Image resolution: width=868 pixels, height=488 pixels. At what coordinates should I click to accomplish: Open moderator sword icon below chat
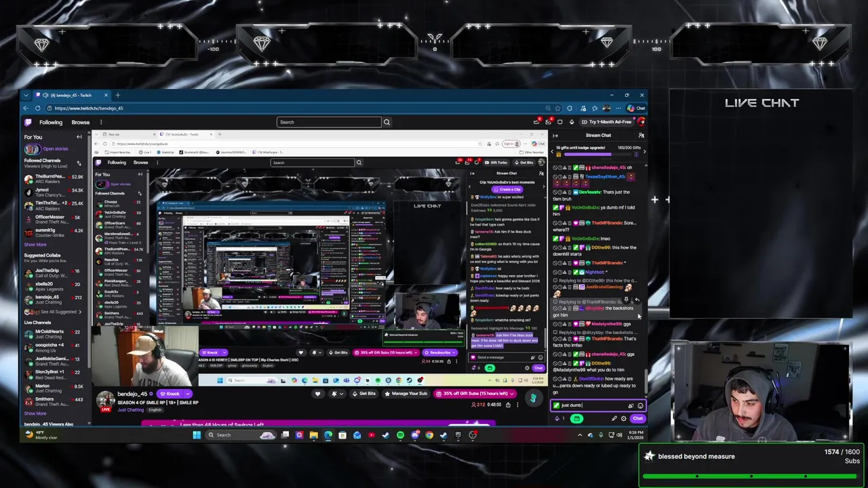[614, 418]
